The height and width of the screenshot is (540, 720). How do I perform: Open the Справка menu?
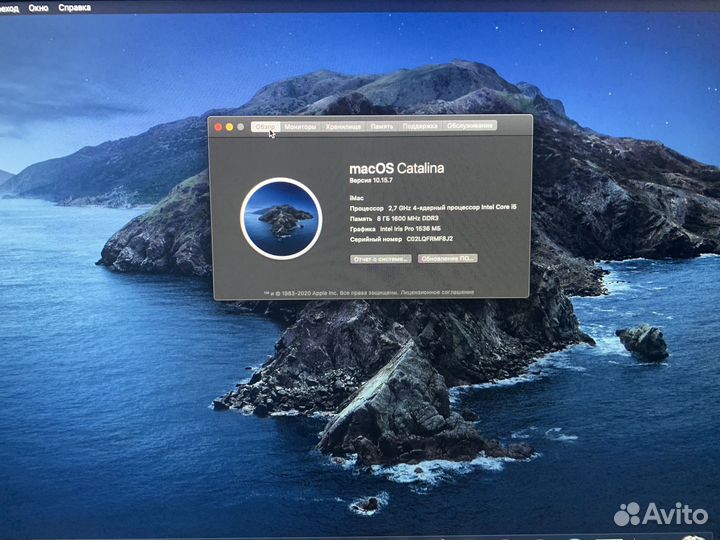pos(74,8)
